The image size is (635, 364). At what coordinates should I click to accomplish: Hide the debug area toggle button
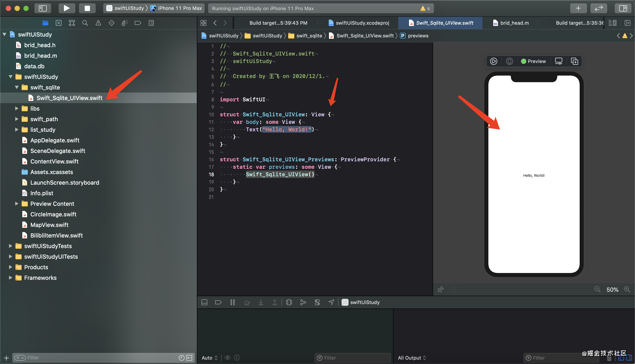tap(204, 302)
